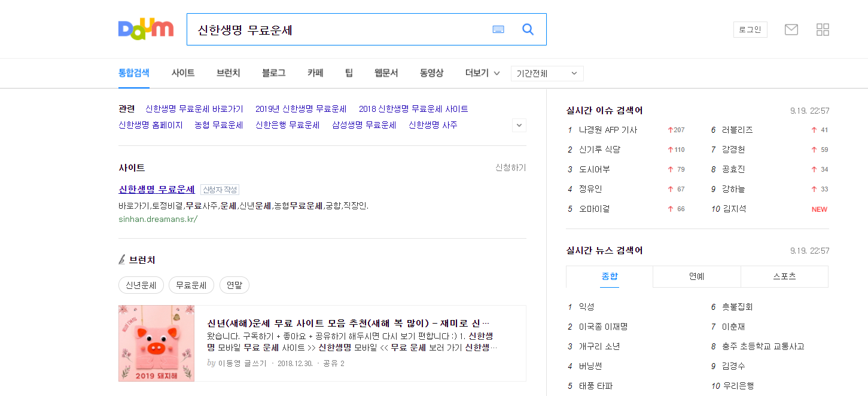Screen dimensions: 868x396
Task: Click related search 2018 신한생명 무료운세 사이트
Action: click(413, 109)
